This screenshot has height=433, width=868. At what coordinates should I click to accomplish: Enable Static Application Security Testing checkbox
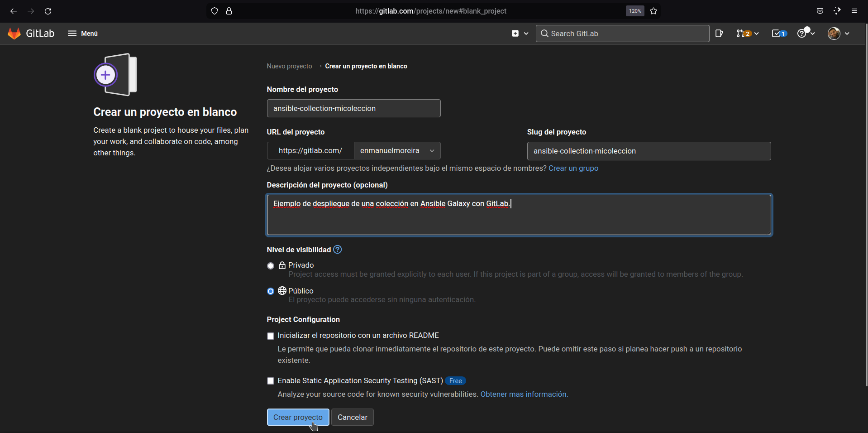(x=271, y=381)
